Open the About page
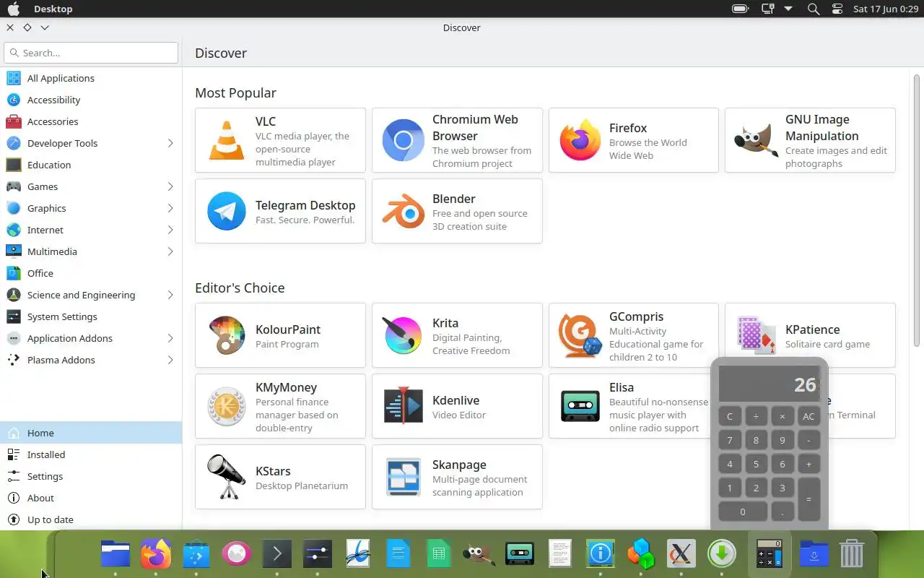924x578 pixels. pyautogui.click(x=91, y=498)
